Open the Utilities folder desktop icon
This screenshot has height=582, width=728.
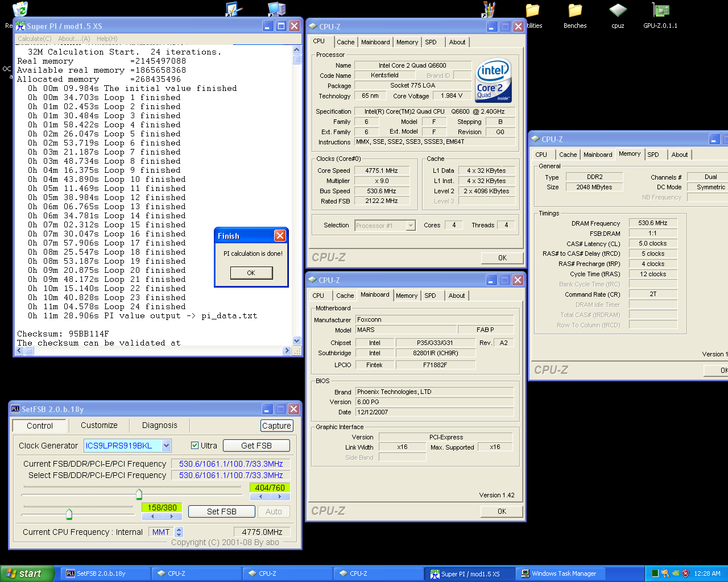pos(533,15)
